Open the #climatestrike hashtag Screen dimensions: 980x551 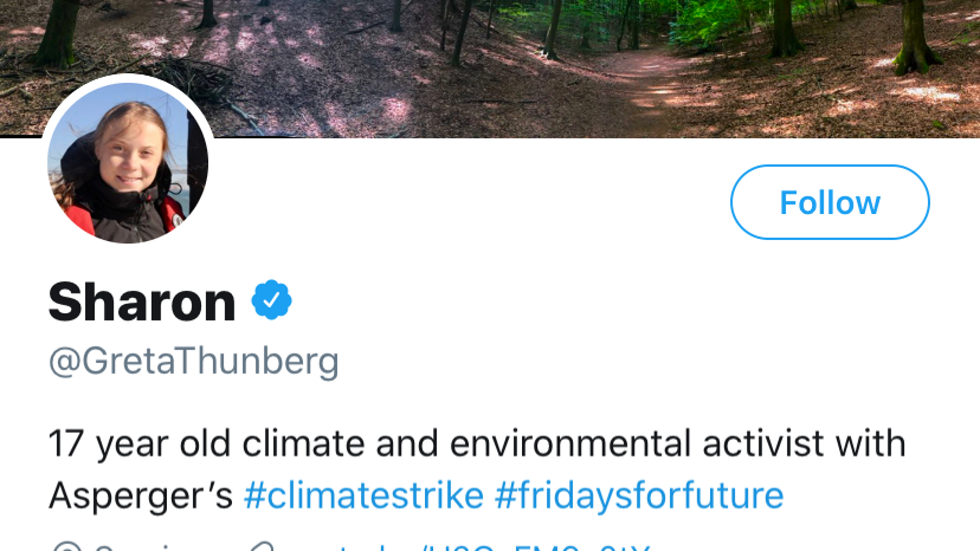[363, 495]
